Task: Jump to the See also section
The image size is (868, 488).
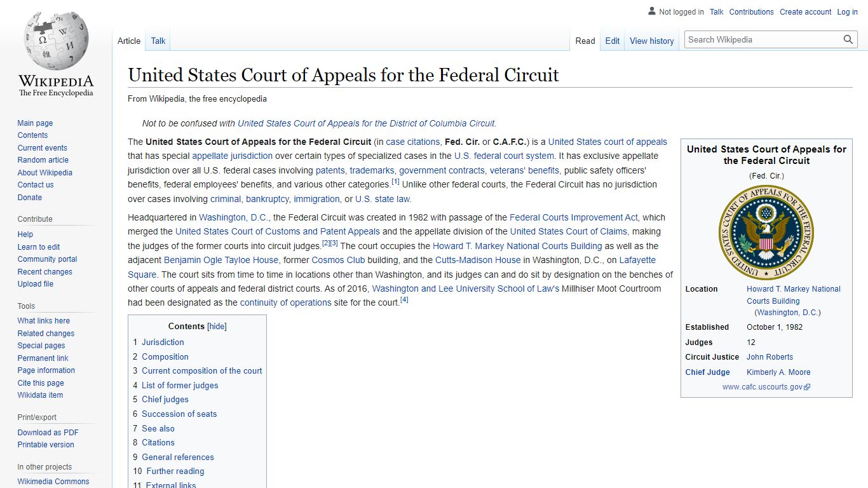Action: pyautogui.click(x=154, y=428)
